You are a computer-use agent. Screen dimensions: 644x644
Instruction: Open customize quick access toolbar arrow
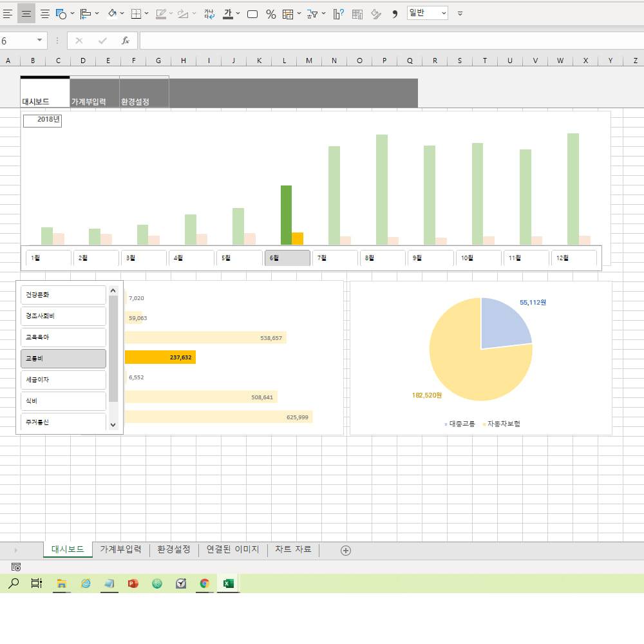[x=460, y=14]
